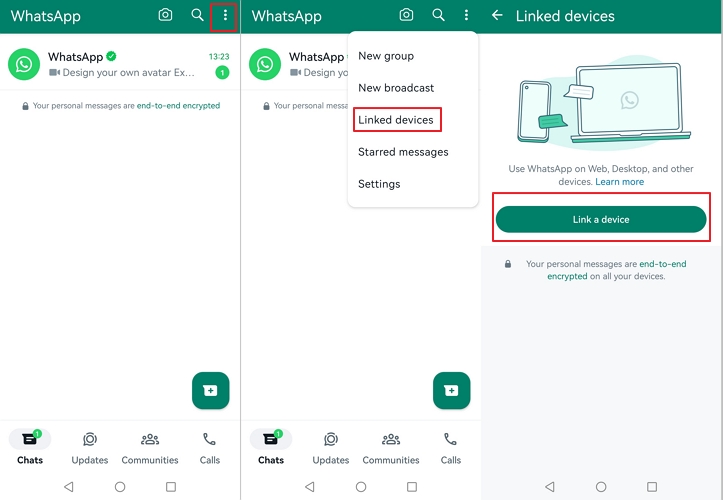
Task: Tap Android home button in Linked devices screen
Action: (601, 487)
